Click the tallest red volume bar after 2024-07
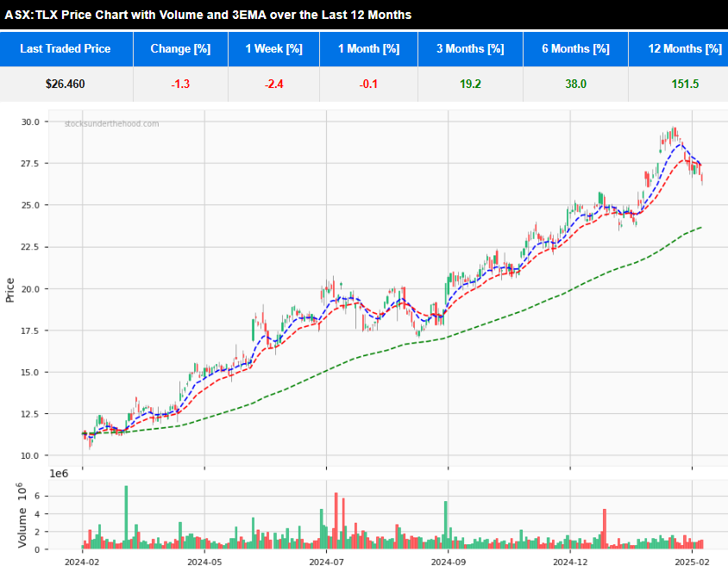 (x=336, y=521)
